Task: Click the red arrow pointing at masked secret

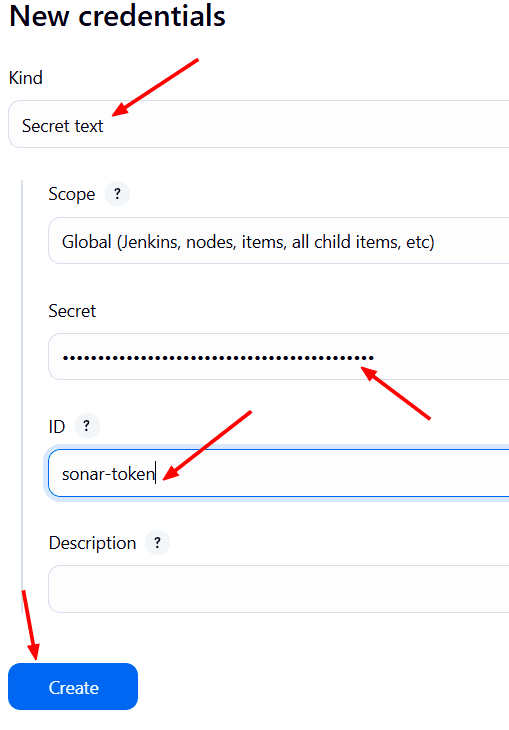Action: [395, 393]
